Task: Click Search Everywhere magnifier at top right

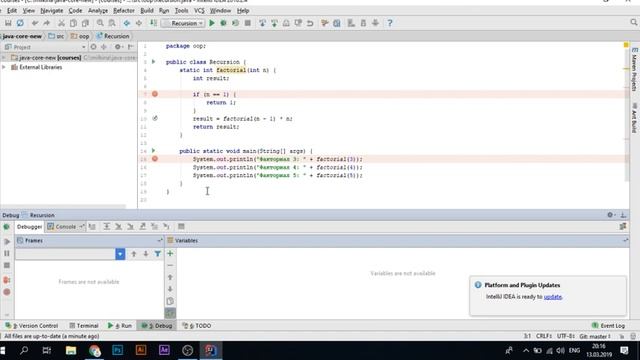Action: coord(633,23)
